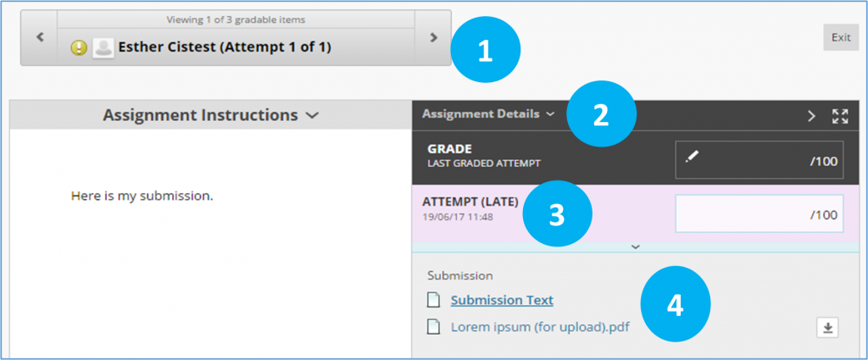Go to previous gradable item arrow
This screenshot has width=868, height=360.
click(39, 37)
